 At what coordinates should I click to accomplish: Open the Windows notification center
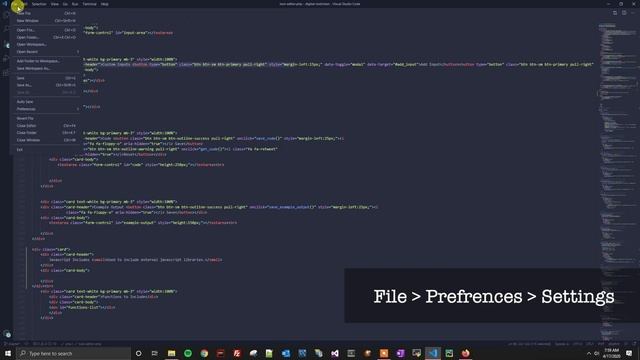(x=629, y=353)
